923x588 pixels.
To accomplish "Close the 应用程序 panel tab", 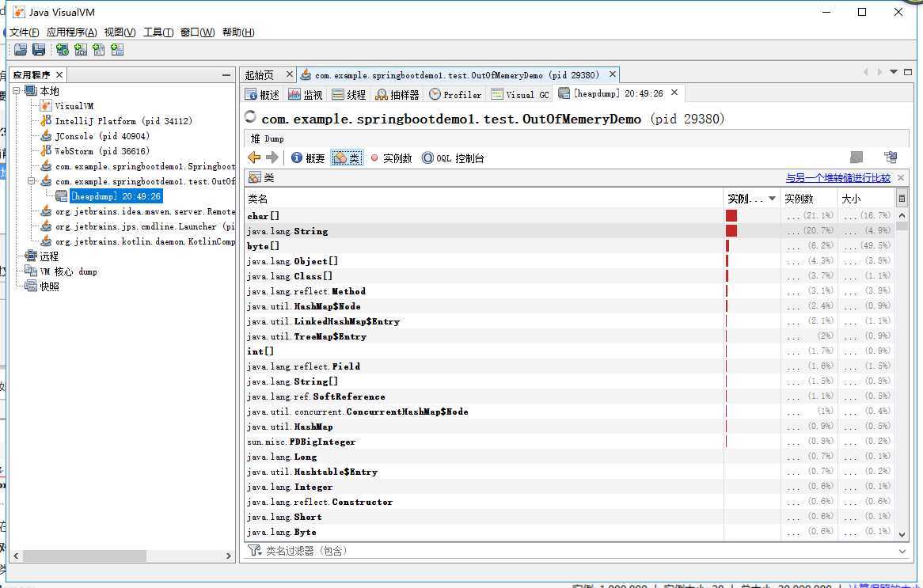I will point(59,74).
